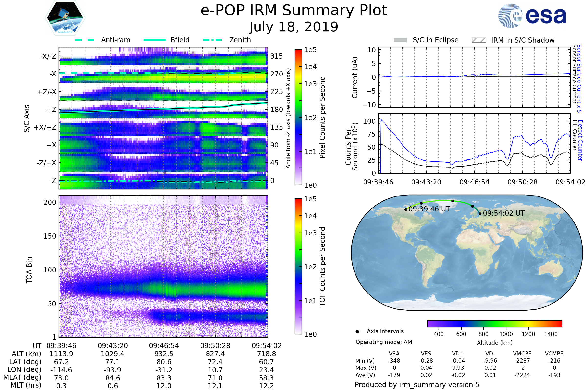Click the TOF Counts per Second colorbar

298,266
